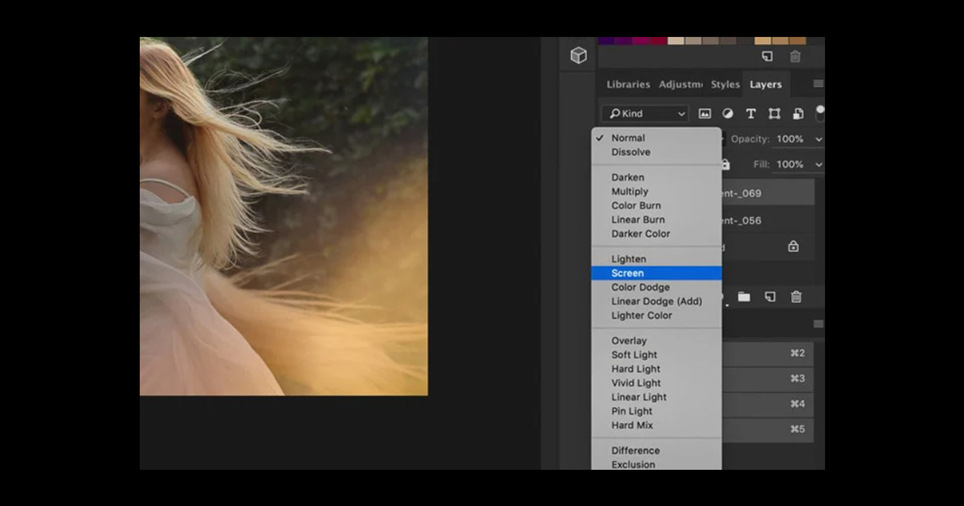Switch to the Libraries tab

(628, 84)
